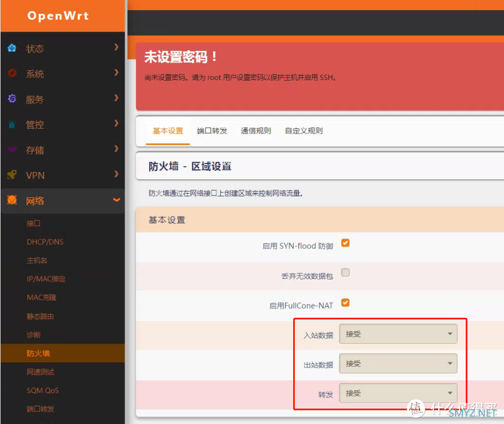Open the 出站数据 dropdown
The width and height of the screenshot is (504, 424).
(398, 363)
